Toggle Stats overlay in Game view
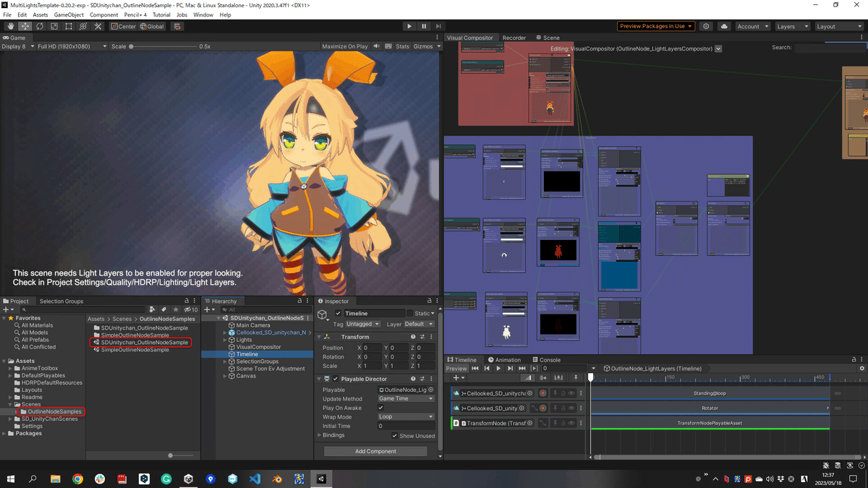Screen dimensions: 868x488 (402, 46)
